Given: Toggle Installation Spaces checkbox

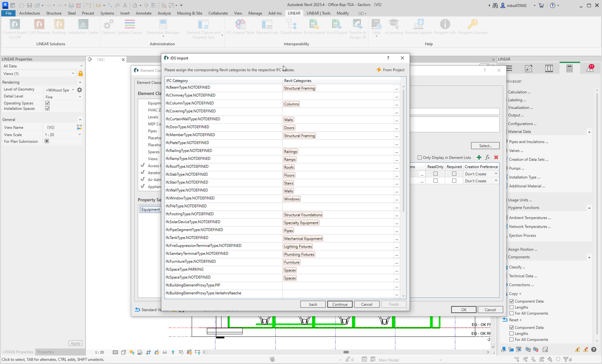Looking at the screenshot, I should click(x=47, y=108).
